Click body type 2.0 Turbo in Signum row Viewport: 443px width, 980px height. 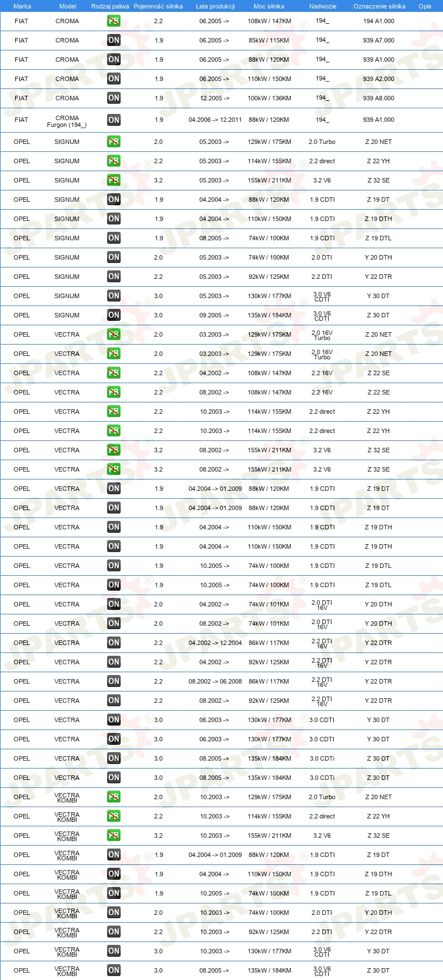point(322,142)
